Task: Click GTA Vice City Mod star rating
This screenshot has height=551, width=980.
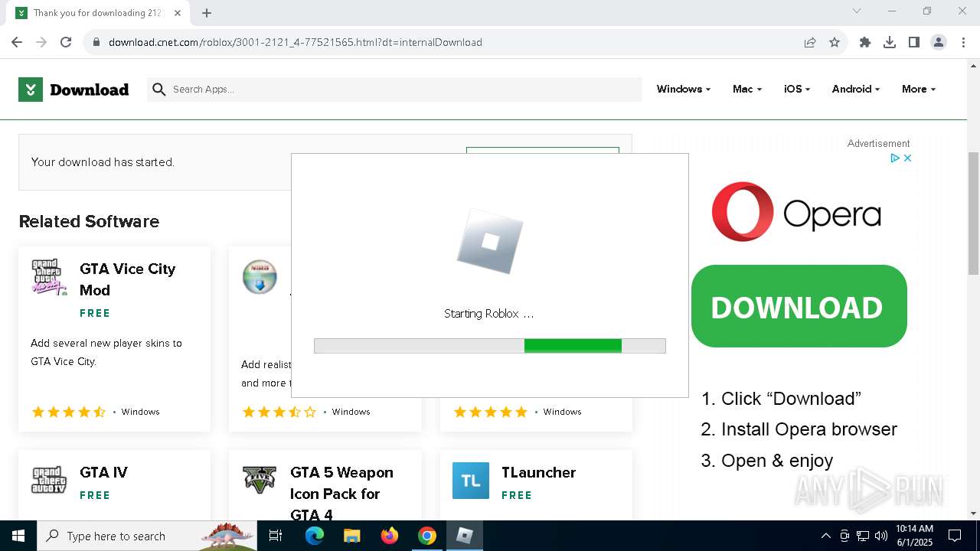Action: pos(68,412)
